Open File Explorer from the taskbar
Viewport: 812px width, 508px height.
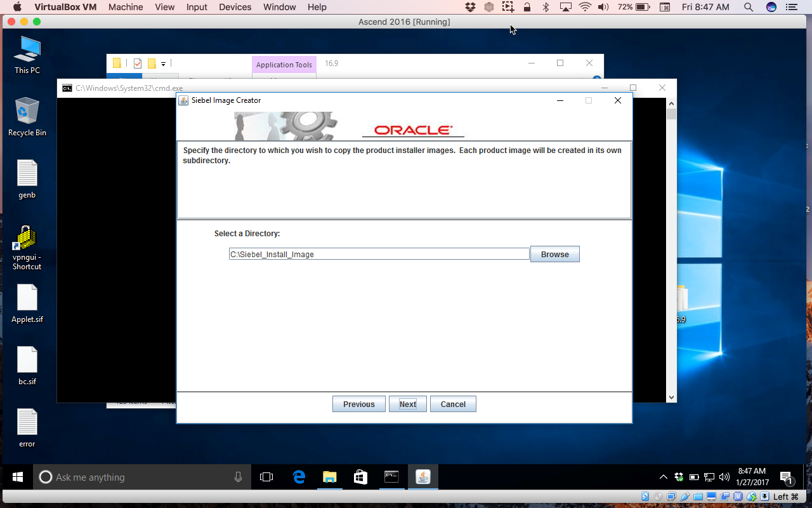[x=329, y=477]
